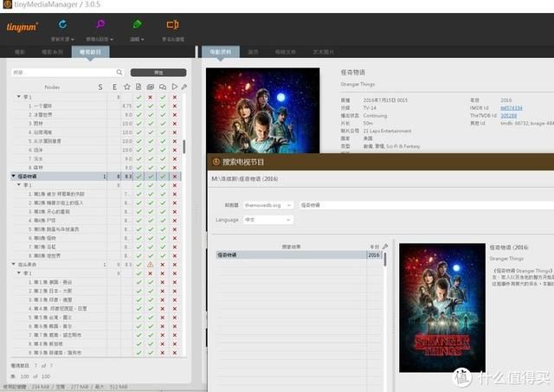
Task: Collapse the selected 怪奇物语 show node
Action: point(14,176)
